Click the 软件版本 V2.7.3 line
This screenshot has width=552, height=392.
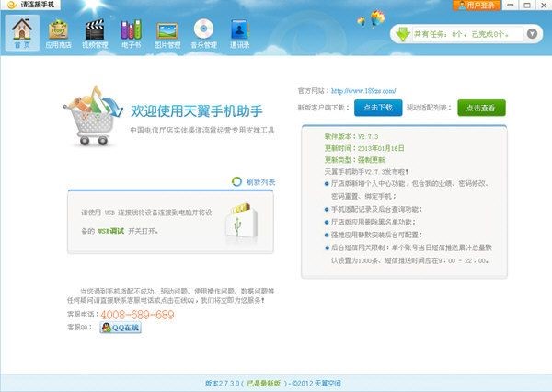pos(351,137)
